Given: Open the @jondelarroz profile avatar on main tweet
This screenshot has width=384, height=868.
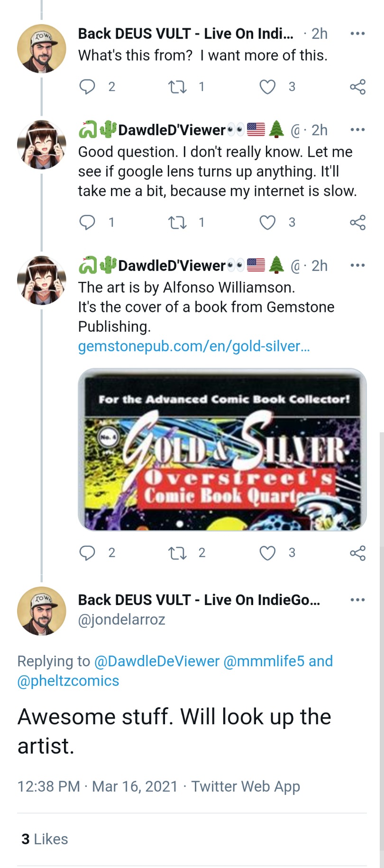Looking at the screenshot, I should click(42, 611).
